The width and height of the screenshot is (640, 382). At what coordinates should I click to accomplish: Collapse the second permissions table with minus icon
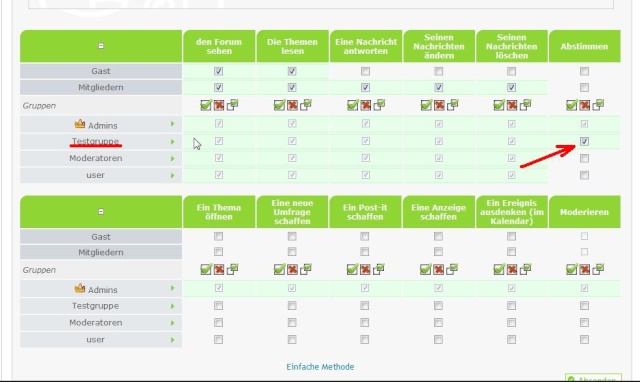[x=101, y=211]
